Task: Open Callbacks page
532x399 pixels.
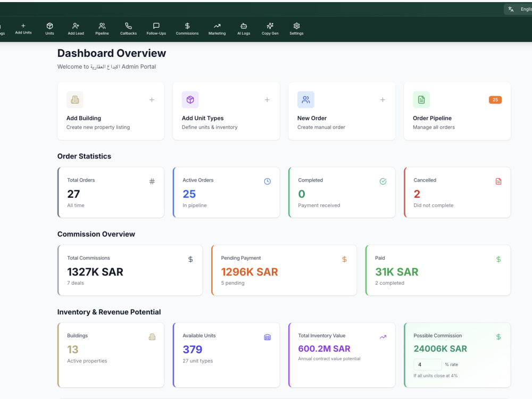Action: point(128,29)
